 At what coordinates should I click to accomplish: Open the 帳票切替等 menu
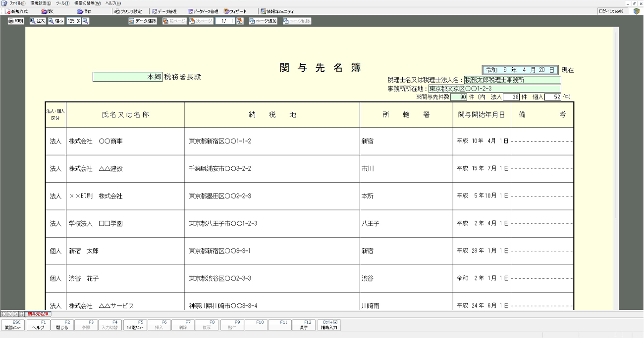coord(87,3)
